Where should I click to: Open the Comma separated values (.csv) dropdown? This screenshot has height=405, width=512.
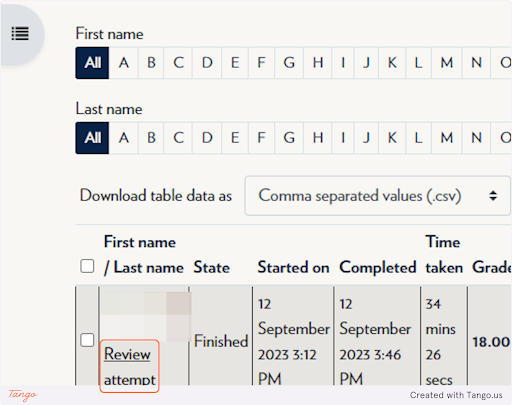point(377,196)
